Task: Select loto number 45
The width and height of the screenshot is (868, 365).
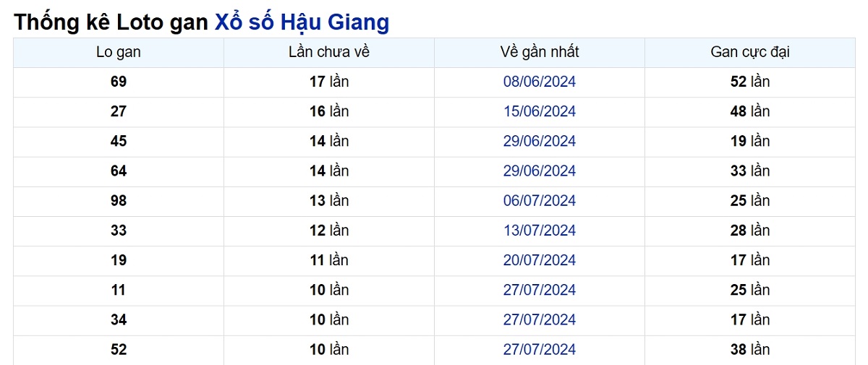Action: [x=119, y=141]
